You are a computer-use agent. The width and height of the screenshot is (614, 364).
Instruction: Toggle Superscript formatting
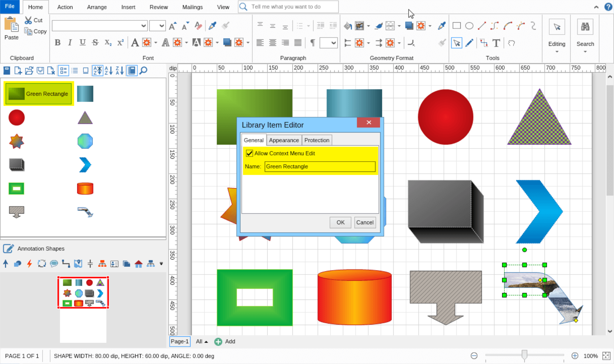[121, 43]
